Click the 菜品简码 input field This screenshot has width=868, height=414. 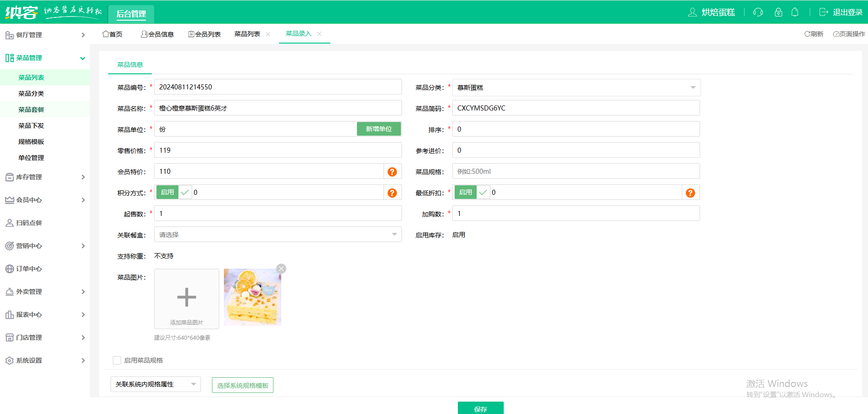pos(576,108)
